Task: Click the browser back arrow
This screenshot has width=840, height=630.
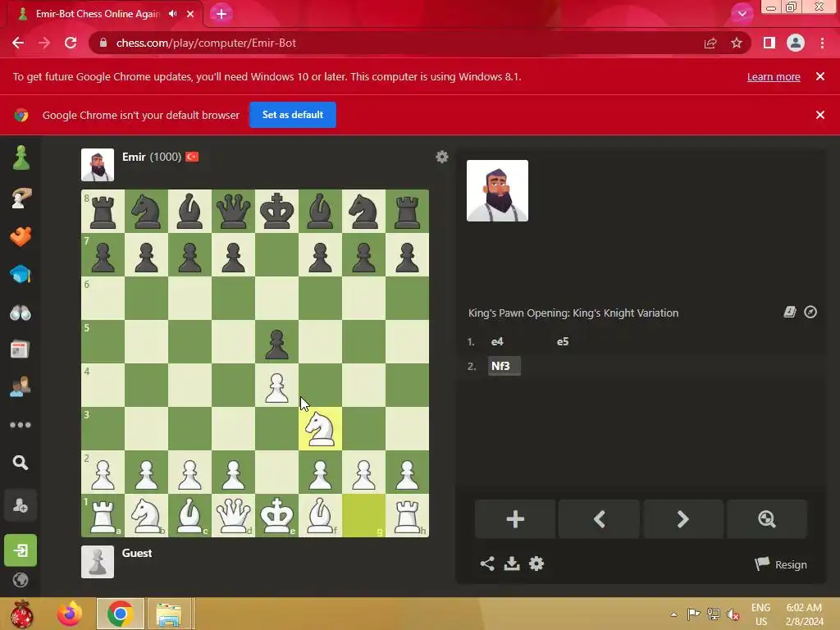Action: [x=18, y=43]
